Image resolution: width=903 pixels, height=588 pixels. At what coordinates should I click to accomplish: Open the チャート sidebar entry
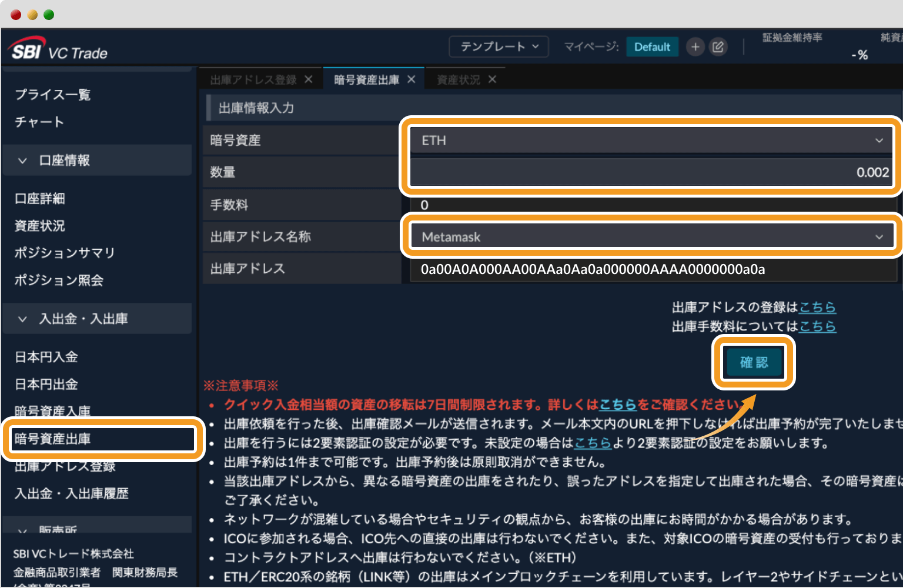pyautogui.click(x=39, y=122)
